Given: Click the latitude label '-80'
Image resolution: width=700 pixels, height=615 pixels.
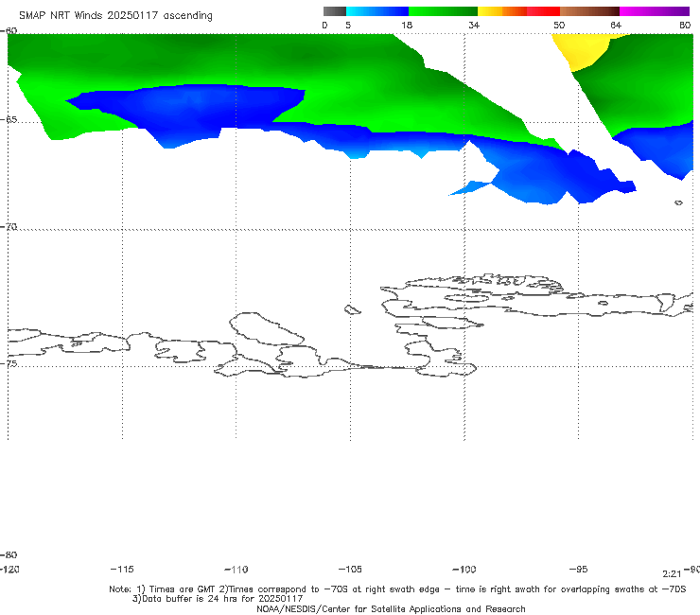Looking at the screenshot, I should tap(9, 554).
